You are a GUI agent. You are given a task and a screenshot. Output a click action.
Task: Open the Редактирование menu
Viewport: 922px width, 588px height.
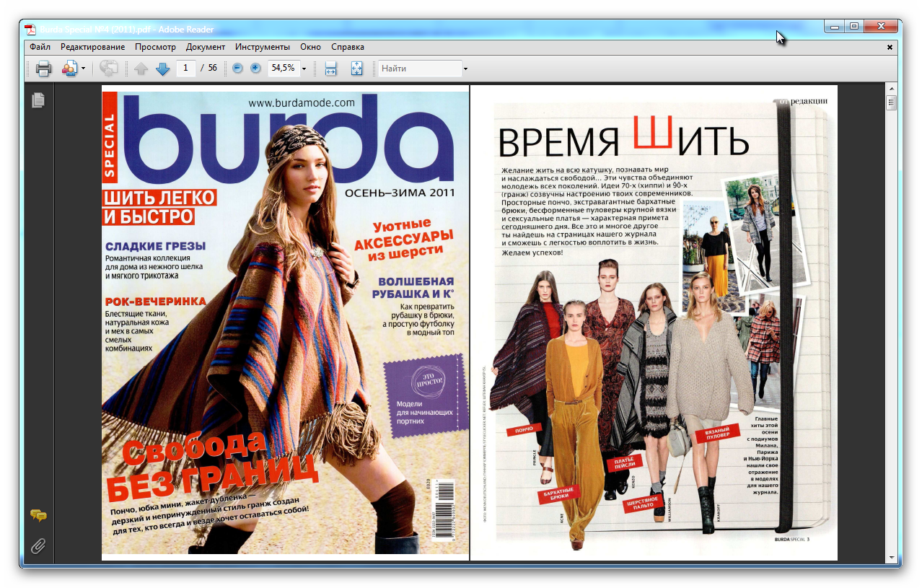pos(92,47)
